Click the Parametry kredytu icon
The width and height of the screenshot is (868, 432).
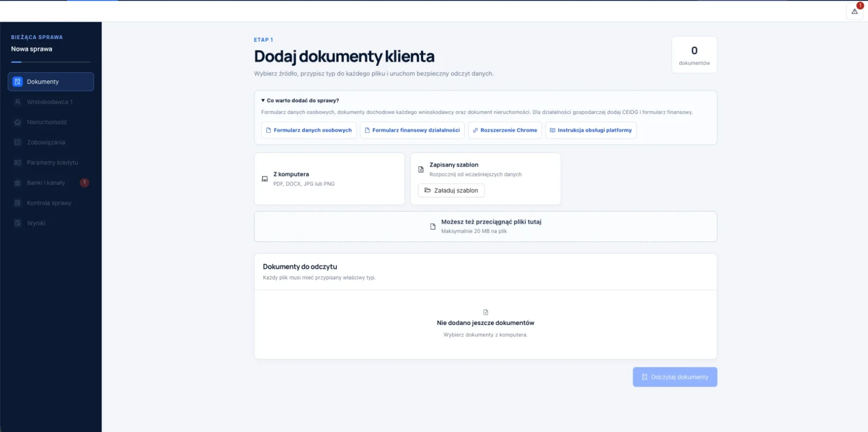tap(17, 162)
